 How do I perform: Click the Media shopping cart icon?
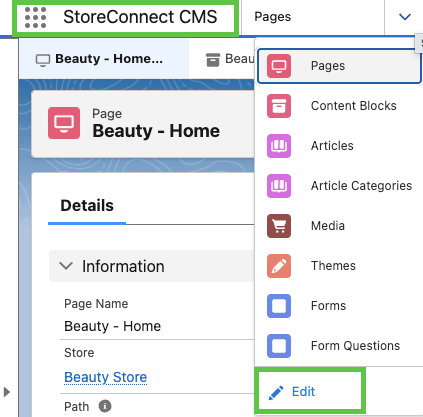coord(279,226)
